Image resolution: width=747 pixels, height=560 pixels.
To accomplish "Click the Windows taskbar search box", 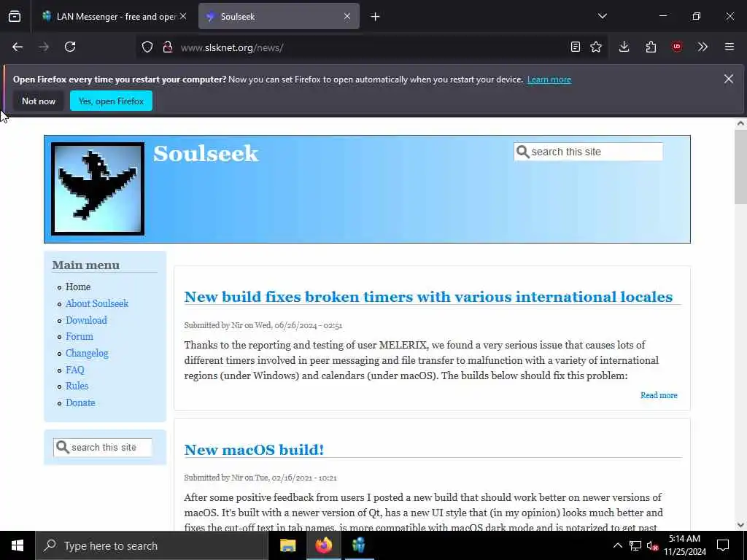I will [152, 545].
